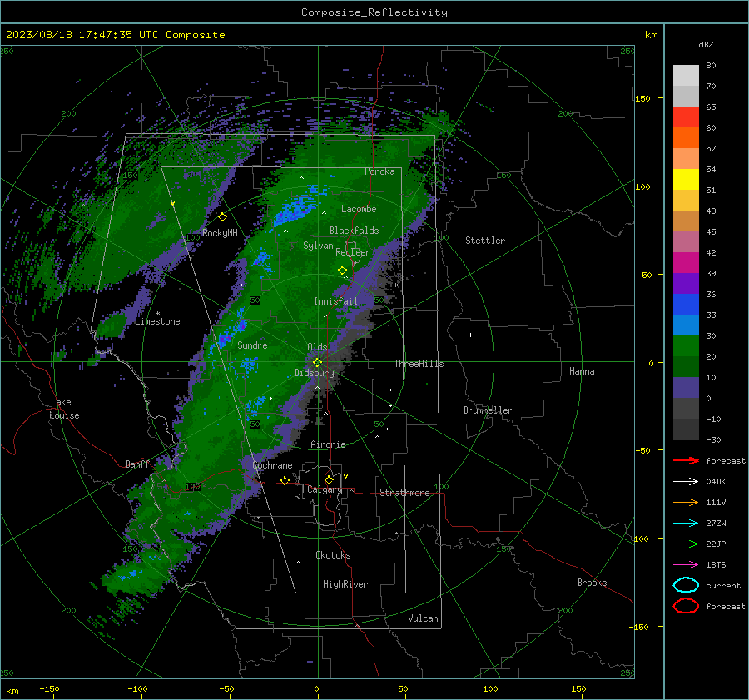Select the bright green 20–30 dBZ swatch
The height and width of the screenshot is (700, 749).
point(686,346)
